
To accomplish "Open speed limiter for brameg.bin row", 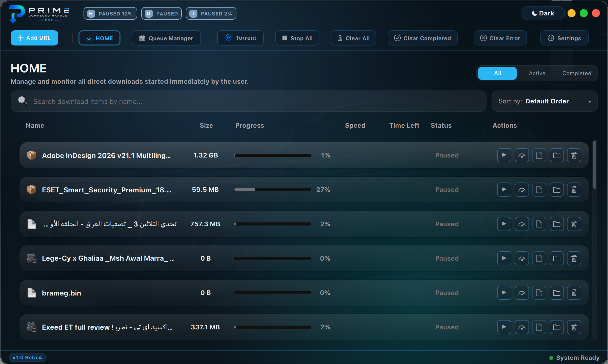I will (522, 293).
